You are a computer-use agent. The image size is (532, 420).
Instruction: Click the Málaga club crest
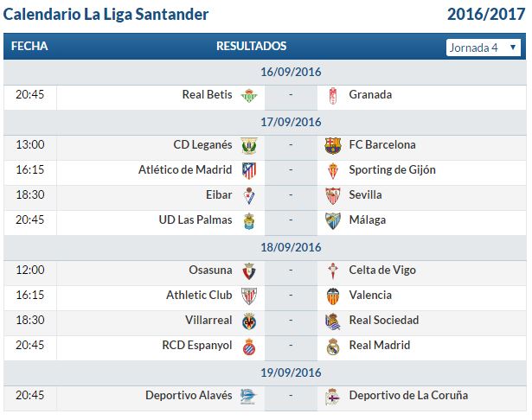click(x=333, y=221)
